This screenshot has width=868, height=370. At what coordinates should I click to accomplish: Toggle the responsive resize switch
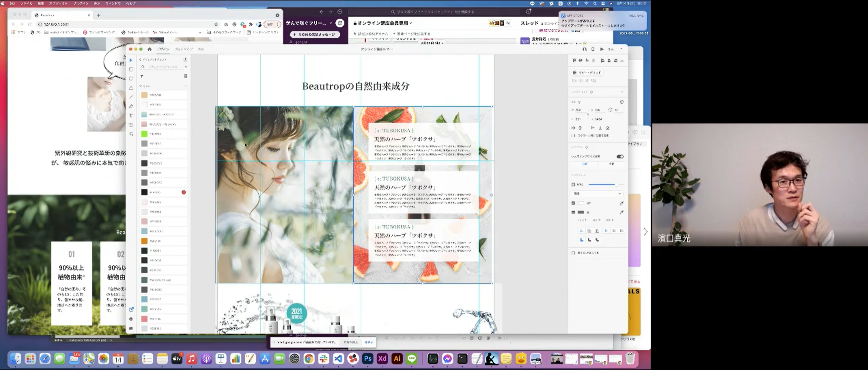click(620, 157)
